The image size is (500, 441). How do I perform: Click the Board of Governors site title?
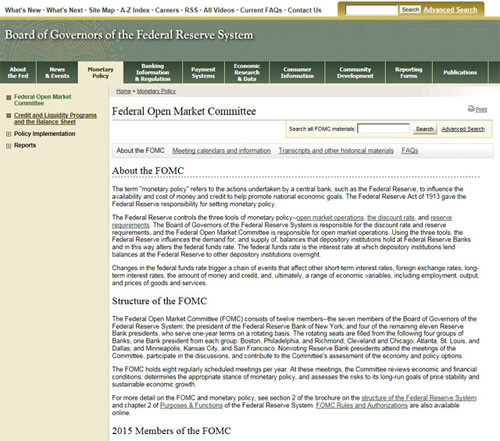(129, 35)
